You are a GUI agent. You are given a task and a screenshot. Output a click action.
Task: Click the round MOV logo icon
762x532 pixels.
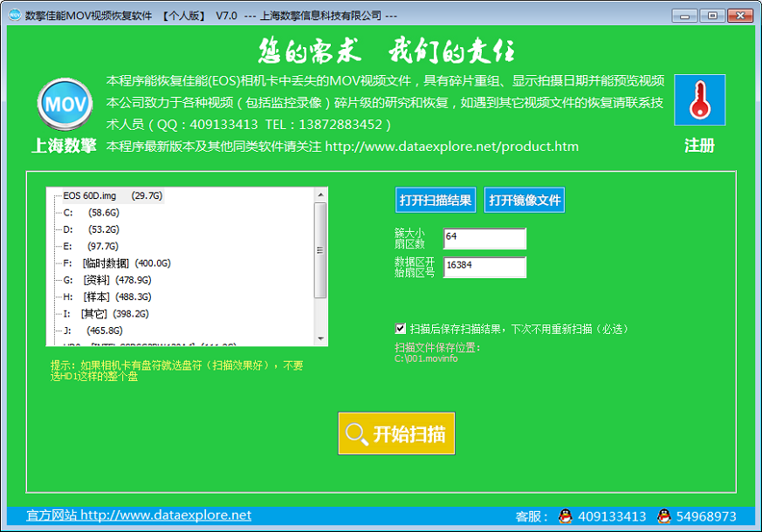pos(65,104)
